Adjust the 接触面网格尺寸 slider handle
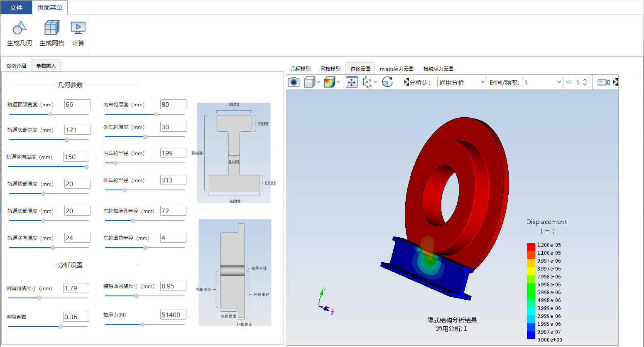This screenshot has height=347, width=644. (136, 296)
